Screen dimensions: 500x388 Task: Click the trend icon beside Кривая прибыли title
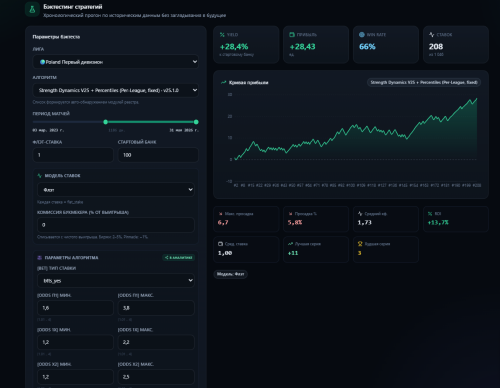[x=223, y=82]
